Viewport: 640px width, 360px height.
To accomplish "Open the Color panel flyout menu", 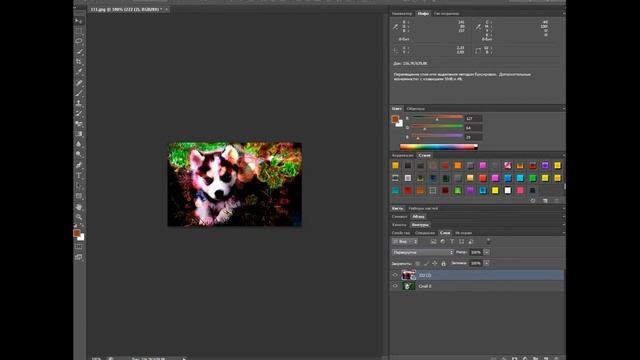I will click(x=563, y=109).
